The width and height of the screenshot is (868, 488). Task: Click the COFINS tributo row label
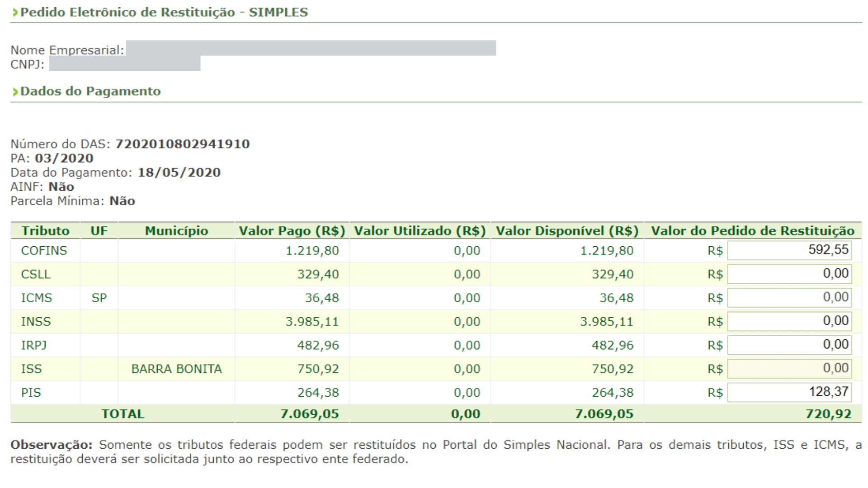tap(44, 250)
